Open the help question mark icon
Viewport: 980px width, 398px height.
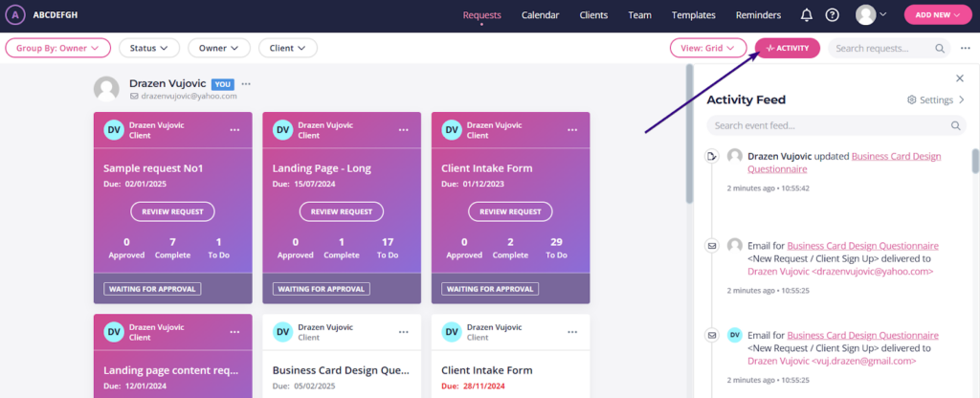[833, 15]
